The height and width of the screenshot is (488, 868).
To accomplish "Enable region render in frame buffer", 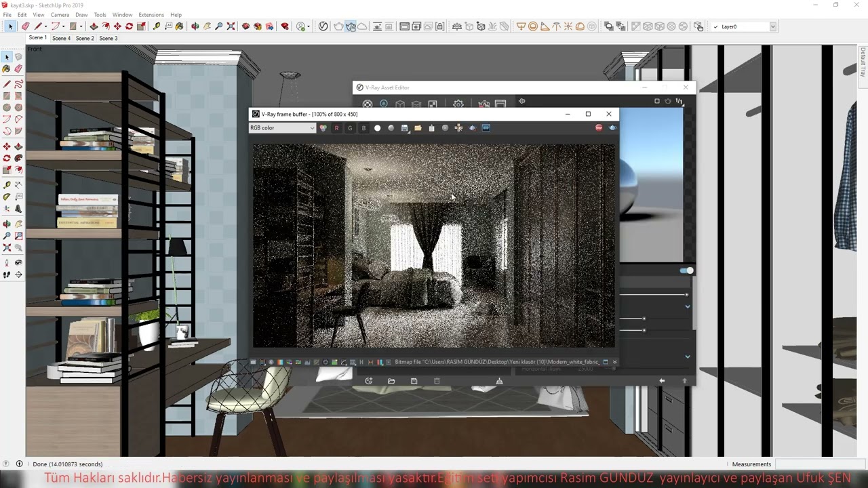I will coord(472,128).
